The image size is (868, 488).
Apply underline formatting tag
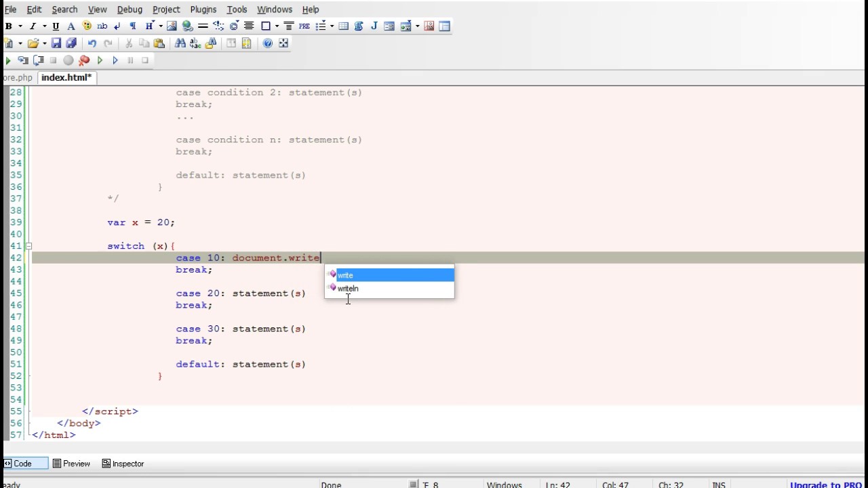[x=56, y=26]
